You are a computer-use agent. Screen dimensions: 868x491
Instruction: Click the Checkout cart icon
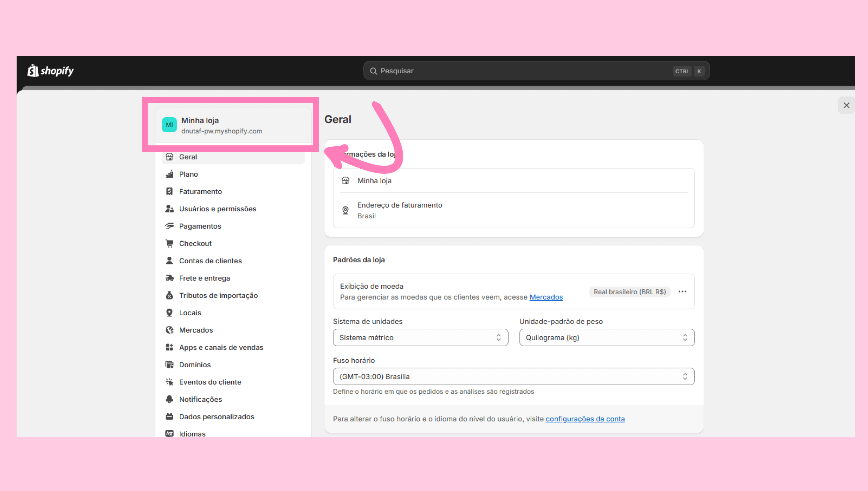point(169,244)
